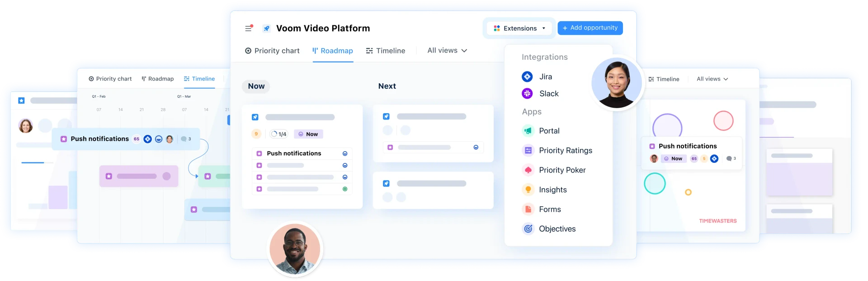This screenshot has height=281, width=868.
Task: Open the Portal app icon
Action: point(528,131)
